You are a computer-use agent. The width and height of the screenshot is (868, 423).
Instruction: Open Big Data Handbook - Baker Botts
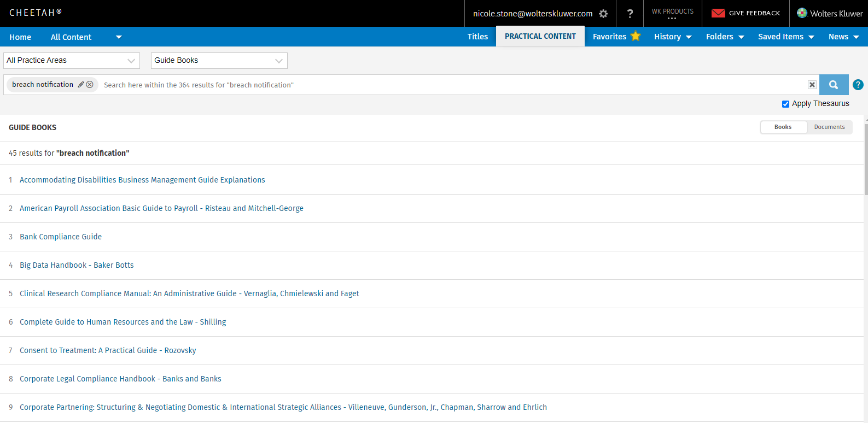(77, 265)
